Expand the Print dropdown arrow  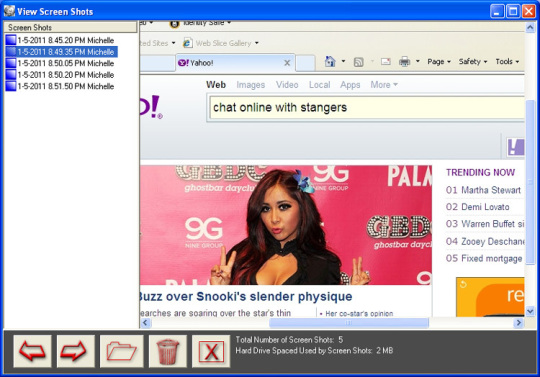pyautogui.click(x=418, y=61)
